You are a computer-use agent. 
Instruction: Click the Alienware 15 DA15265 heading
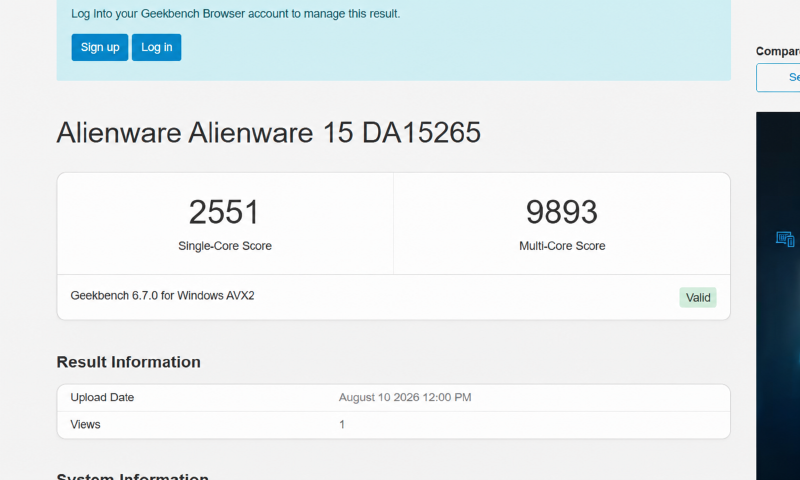268,133
